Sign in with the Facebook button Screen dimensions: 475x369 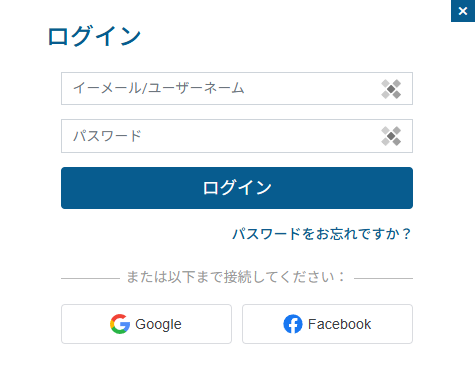(x=327, y=324)
